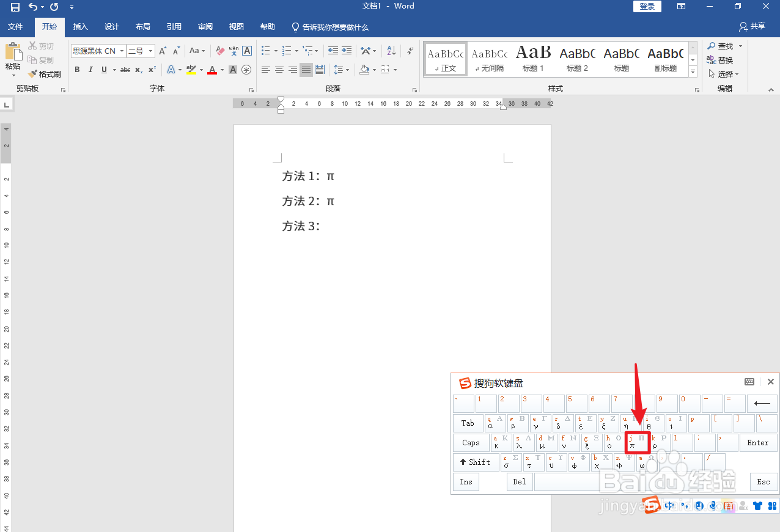780x532 pixels.
Task: Toggle subscript formatting
Action: pos(139,70)
